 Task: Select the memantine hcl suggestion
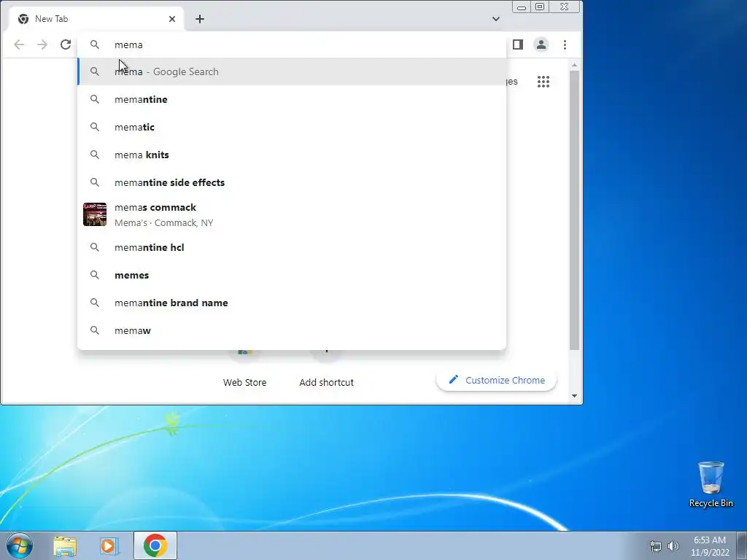point(292,248)
